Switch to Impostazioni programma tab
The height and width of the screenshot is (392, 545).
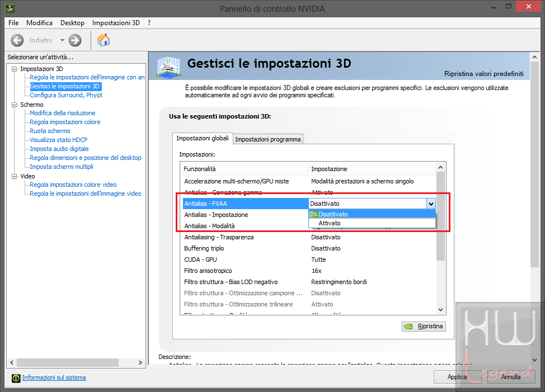268,139
